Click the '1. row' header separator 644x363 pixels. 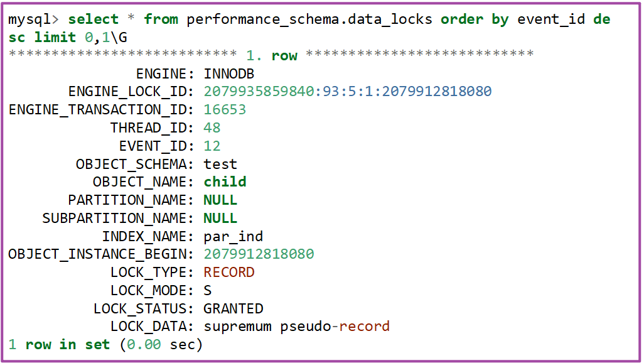point(271,56)
